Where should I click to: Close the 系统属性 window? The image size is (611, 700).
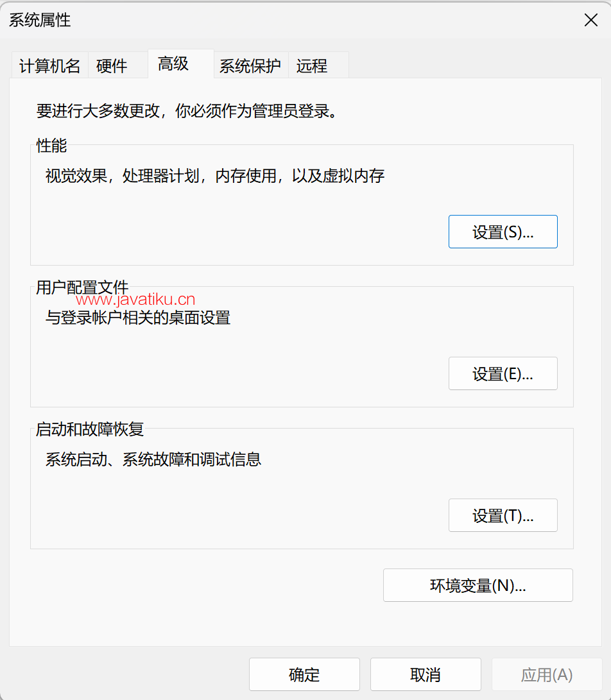(591, 20)
